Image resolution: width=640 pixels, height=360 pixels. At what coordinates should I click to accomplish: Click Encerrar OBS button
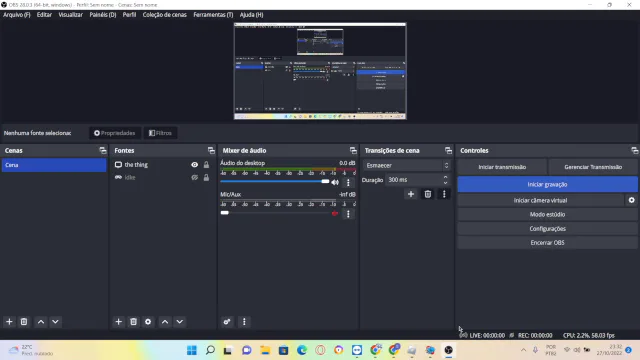547,242
